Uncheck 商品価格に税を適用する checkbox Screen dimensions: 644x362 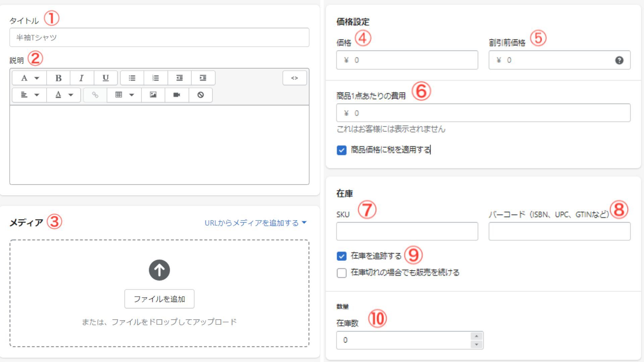tap(341, 150)
